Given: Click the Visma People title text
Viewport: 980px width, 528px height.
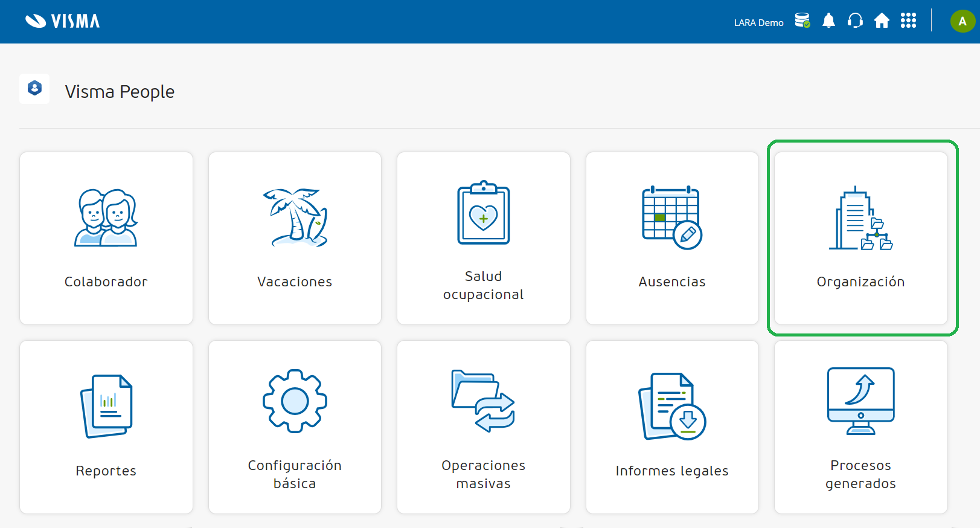Looking at the screenshot, I should tap(120, 92).
